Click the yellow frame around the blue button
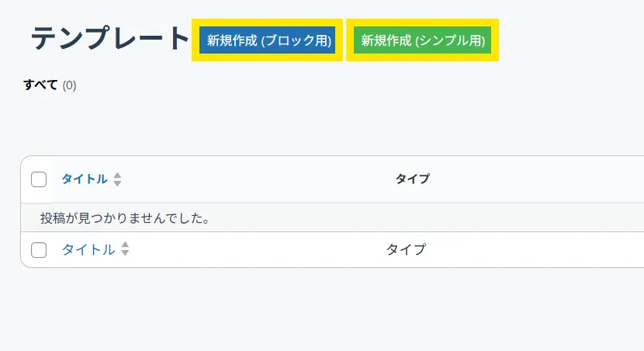Image resolution: width=644 pixels, height=351 pixels. [x=267, y=23]
